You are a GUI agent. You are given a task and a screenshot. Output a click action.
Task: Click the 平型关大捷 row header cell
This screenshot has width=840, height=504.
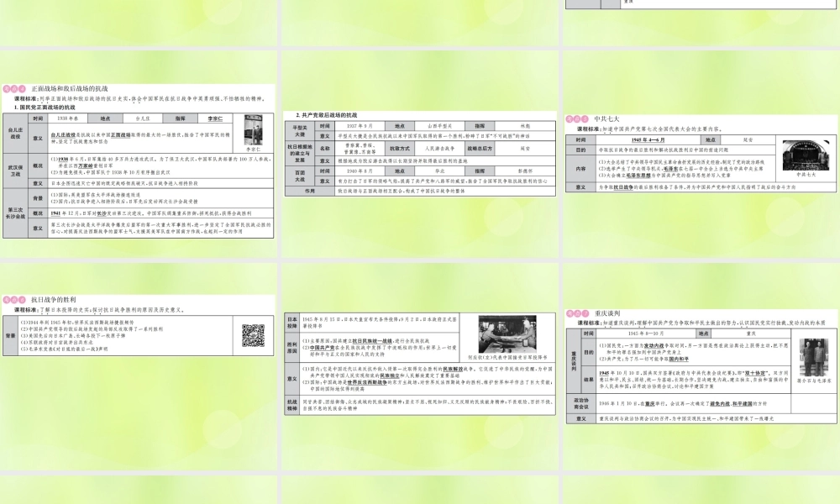pos(300,131)
